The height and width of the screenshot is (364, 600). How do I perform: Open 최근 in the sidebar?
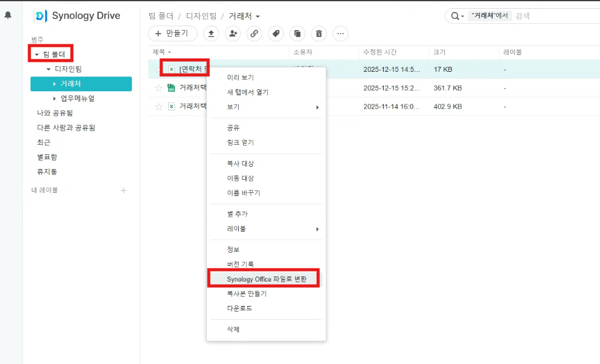point(43,142)
